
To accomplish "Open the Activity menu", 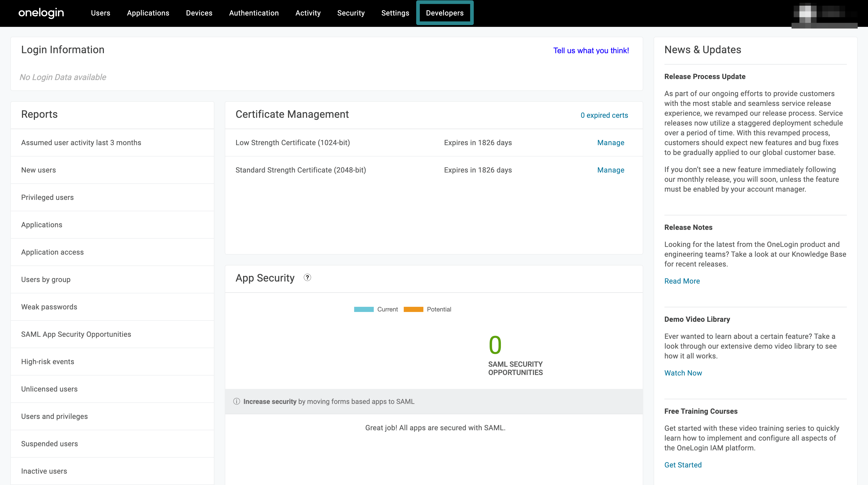I will pos(308,13).
